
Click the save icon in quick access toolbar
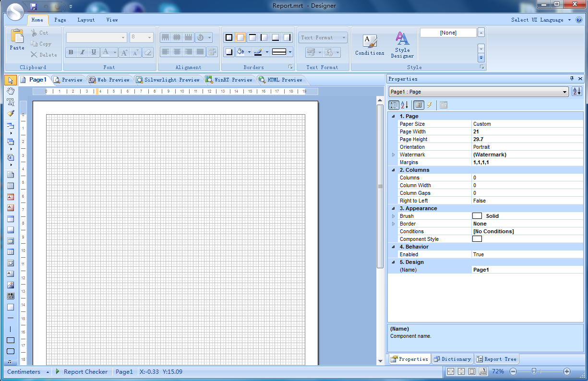coord(34,6)
